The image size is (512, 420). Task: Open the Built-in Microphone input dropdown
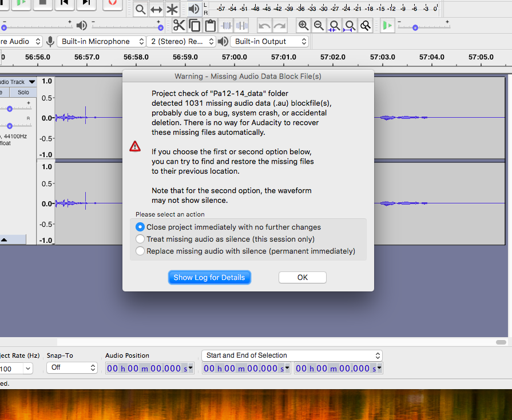[x=101, y=41]
